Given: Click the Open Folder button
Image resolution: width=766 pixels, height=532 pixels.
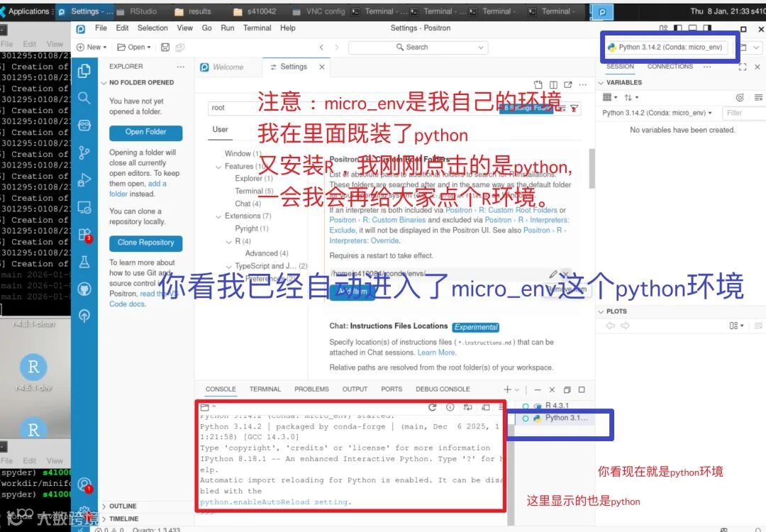Looking at the screenshot, I should 145,133.
